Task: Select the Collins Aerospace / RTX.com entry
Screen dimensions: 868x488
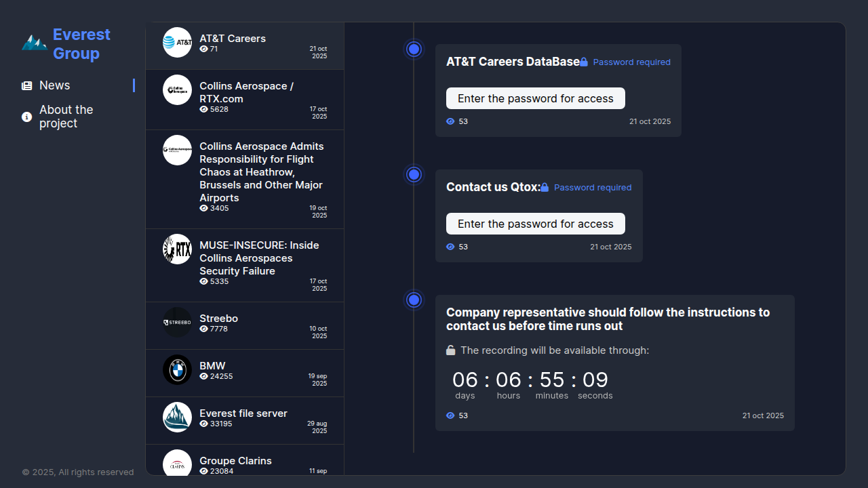Action: 246,93
